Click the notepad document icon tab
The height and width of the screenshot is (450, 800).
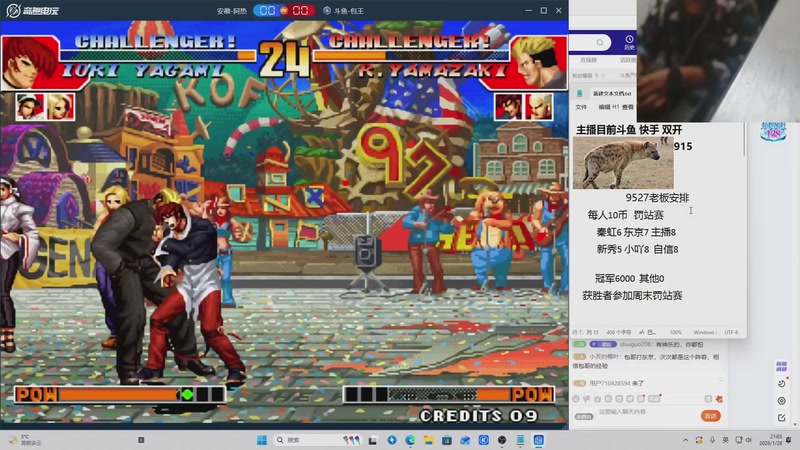click(x=580, y=93)
